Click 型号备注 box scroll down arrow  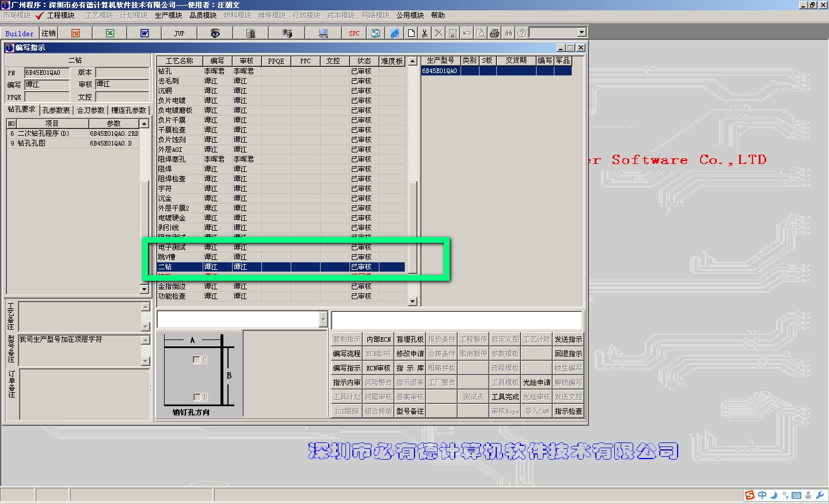tap(146, 361)
